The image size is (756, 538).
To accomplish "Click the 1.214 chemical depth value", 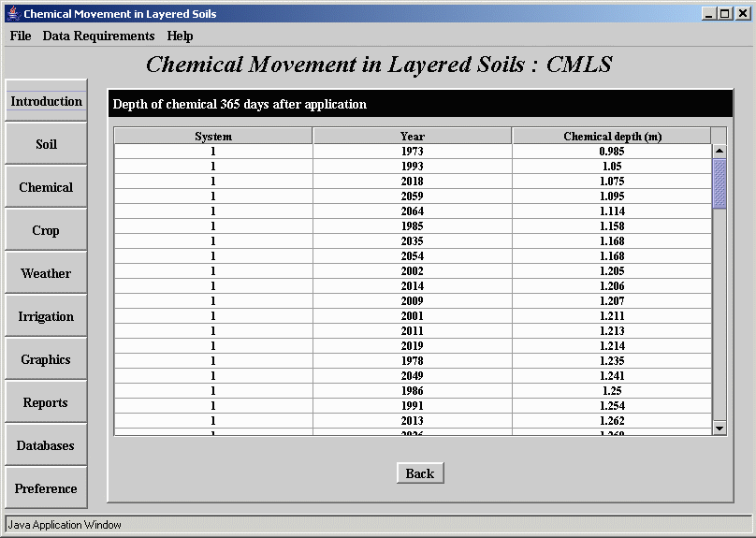I will [612, 345].
